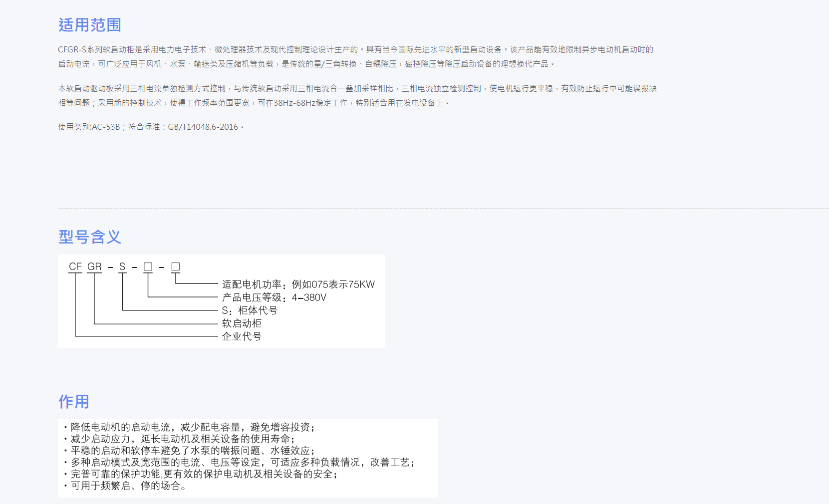Click the 企业代号 diagram label
The image size is (829, 504).
[x=242, y=336]
